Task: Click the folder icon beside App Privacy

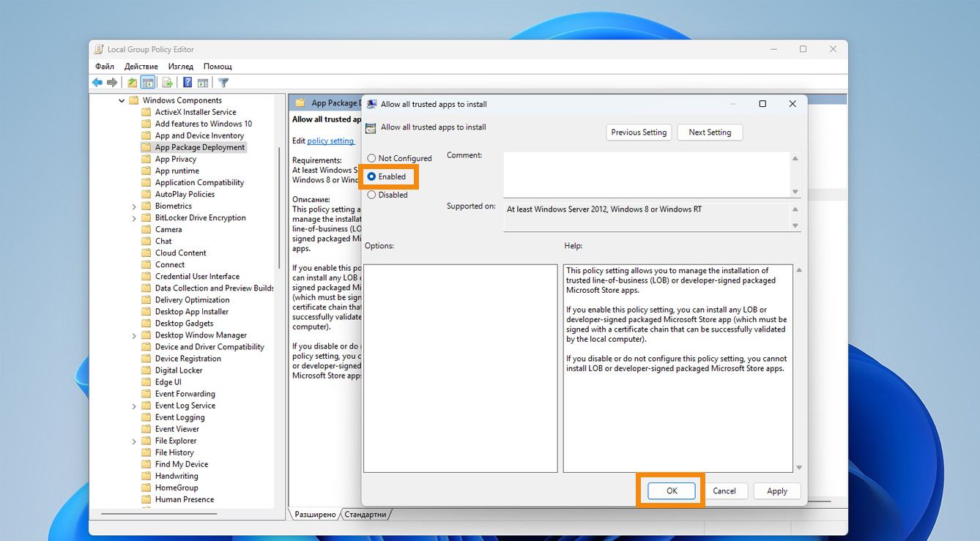Action: [x=146, y=159]
